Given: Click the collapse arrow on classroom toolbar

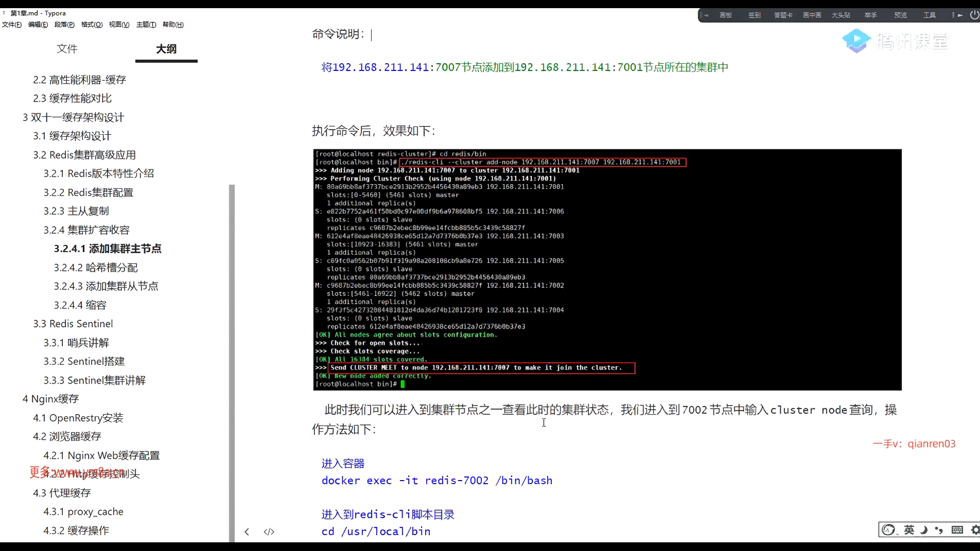Looking at the screenshot, I should coord(705,15).
